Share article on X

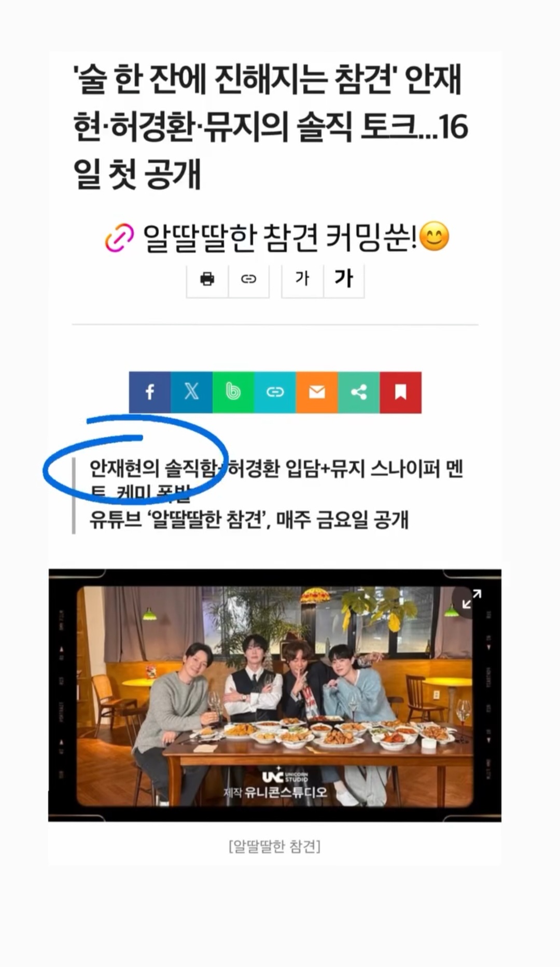(x=191, y=392)
